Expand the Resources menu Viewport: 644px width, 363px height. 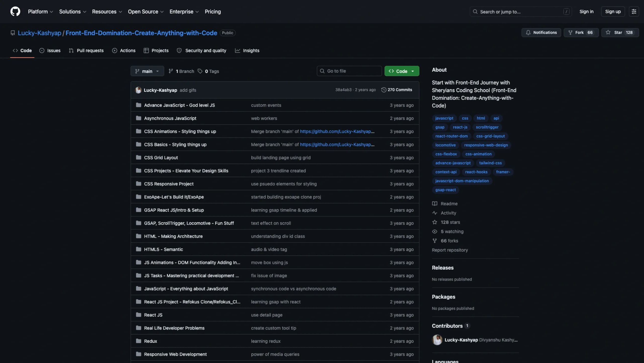coord(107,12)
